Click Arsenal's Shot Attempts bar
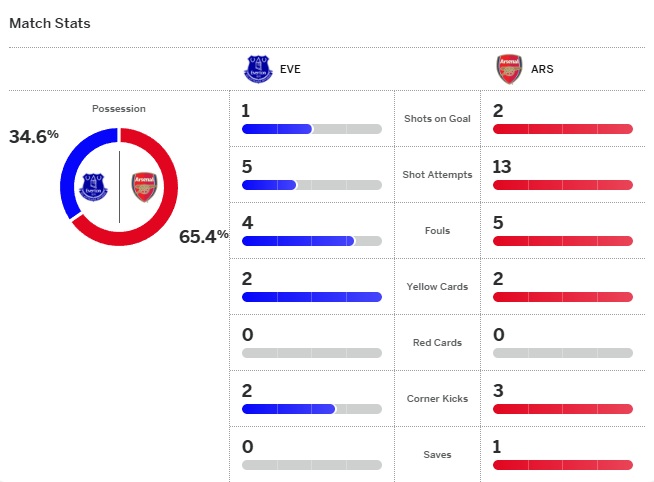The height and width of the screenshot is (482, 654). click(562, 185)
